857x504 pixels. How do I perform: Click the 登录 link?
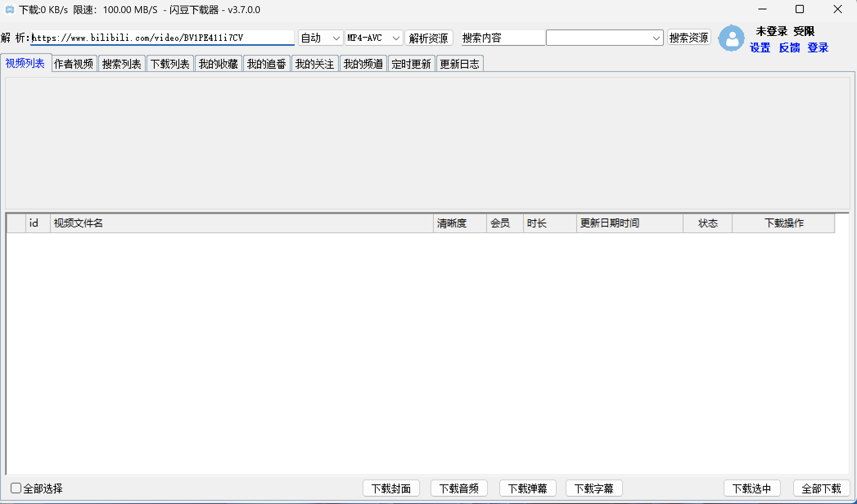(818, 48)
